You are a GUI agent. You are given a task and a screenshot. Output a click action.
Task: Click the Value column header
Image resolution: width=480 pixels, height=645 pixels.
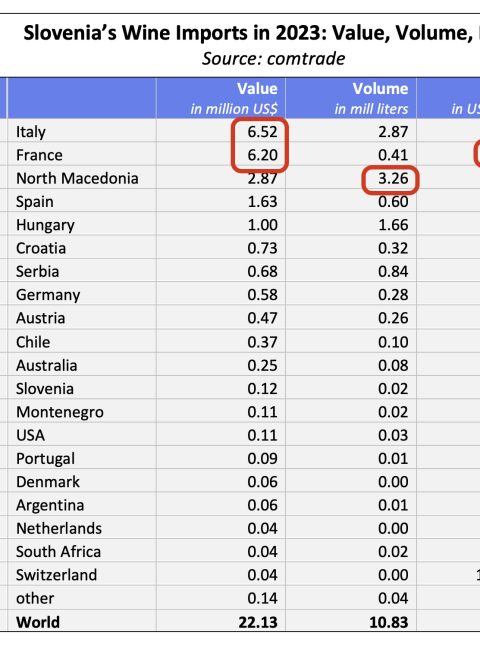click(221, 98)
